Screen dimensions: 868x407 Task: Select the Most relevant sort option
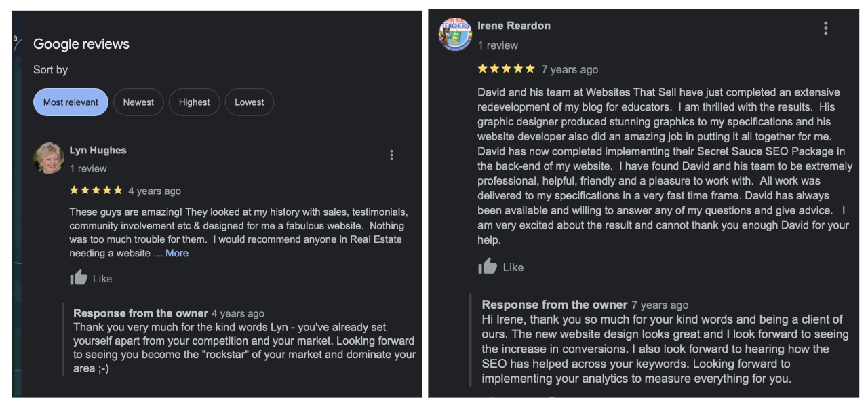tap(71, 102)
